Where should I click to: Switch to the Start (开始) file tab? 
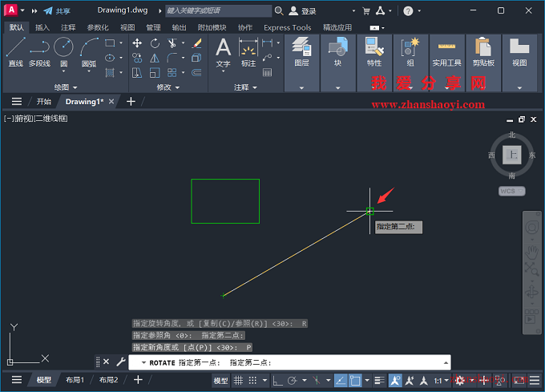44,102
